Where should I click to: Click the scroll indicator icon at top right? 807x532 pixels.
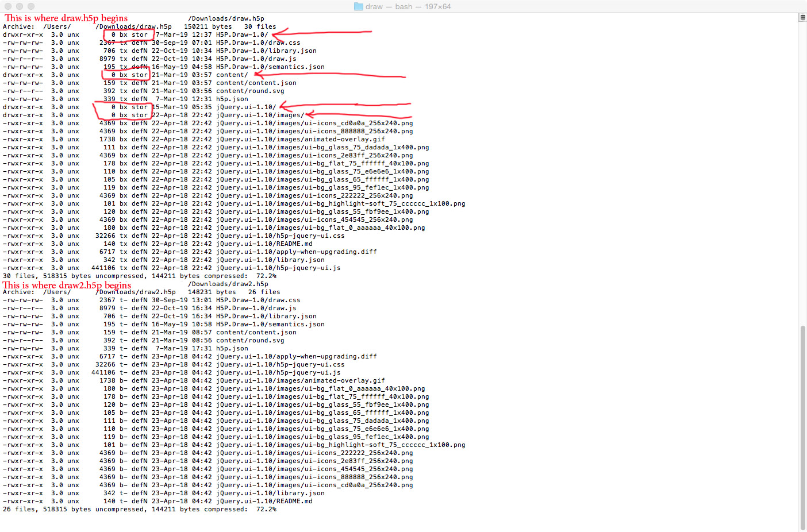click(802, 17)
